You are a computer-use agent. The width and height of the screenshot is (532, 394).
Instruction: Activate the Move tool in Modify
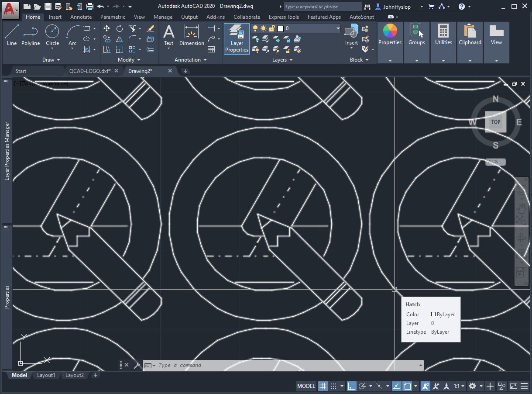(107, 28)
